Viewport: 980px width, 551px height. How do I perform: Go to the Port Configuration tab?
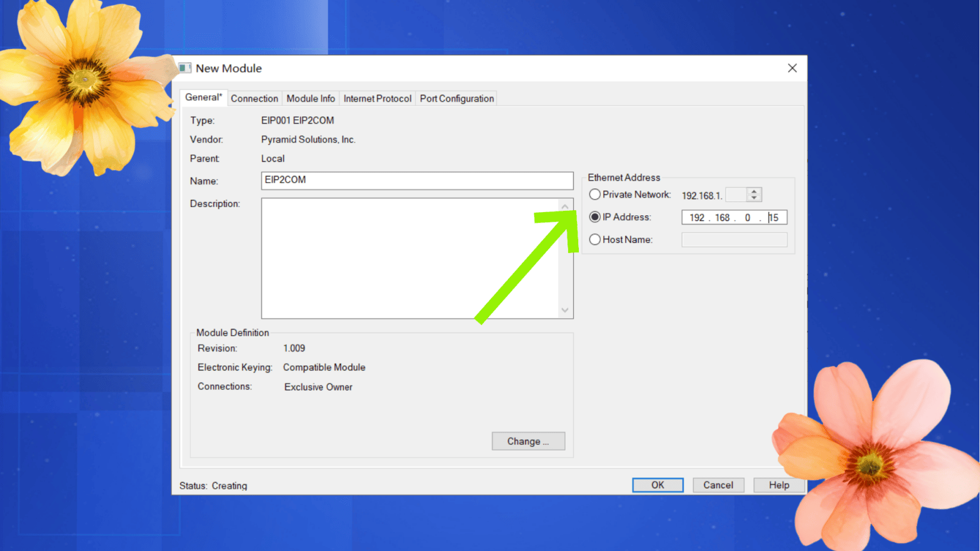(x=456, y=99)
